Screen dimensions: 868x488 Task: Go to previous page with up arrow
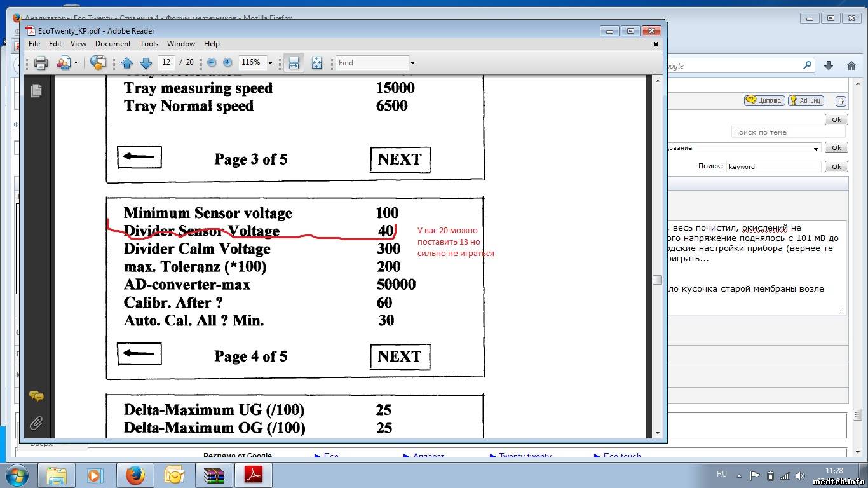[x=126, y=63]
